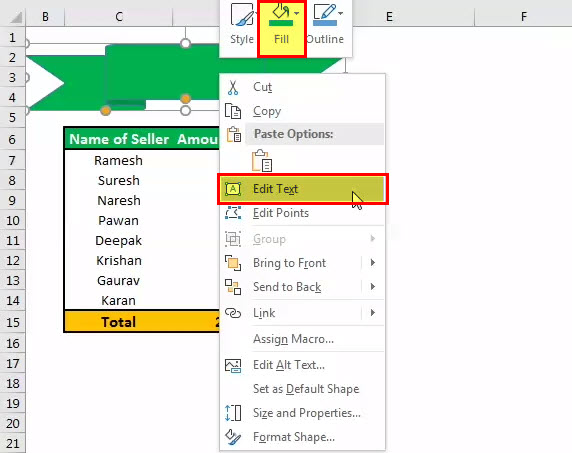Click the Paste Options header clipboard icon
Viewport: 572px width, 453px height.
coord(234,135)
